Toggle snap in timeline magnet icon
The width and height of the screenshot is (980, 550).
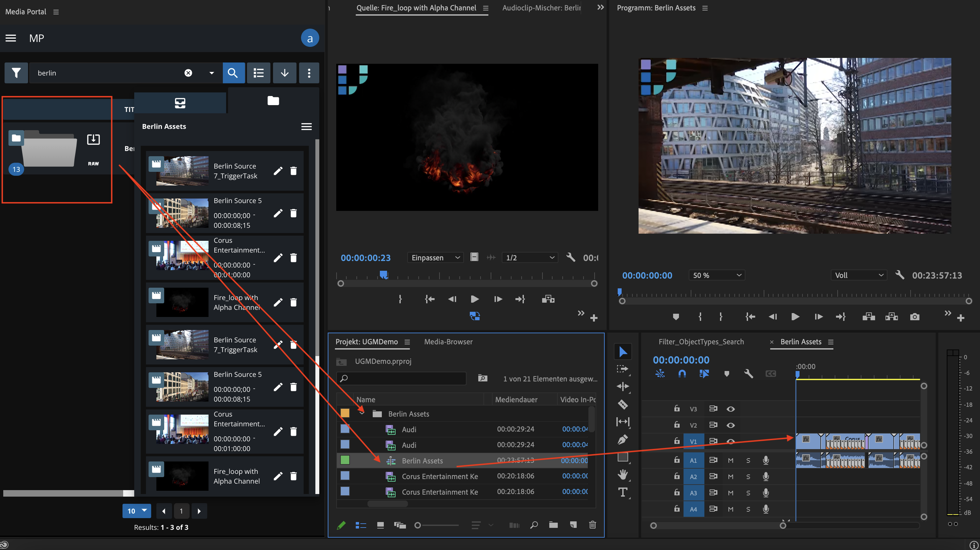click(x=682, y=374)
